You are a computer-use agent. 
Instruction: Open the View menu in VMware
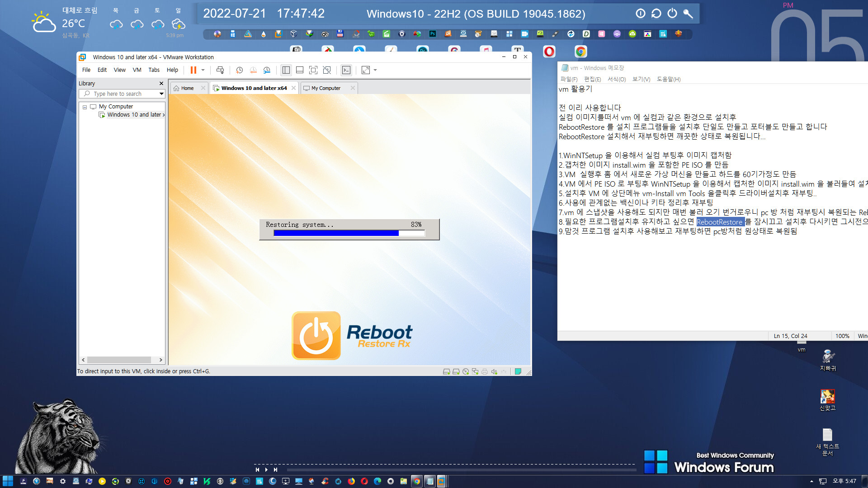pos(120,70)
